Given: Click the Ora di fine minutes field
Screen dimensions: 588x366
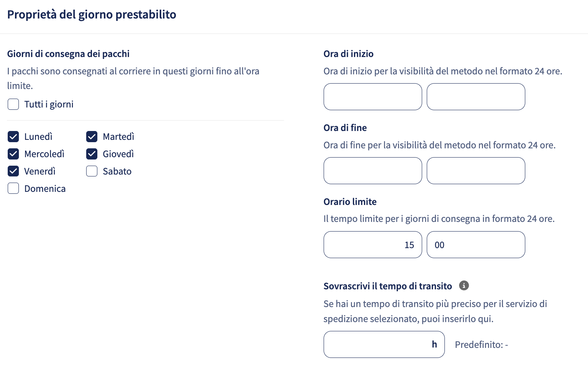Looking at the screenshot, I should pos(476,171).
